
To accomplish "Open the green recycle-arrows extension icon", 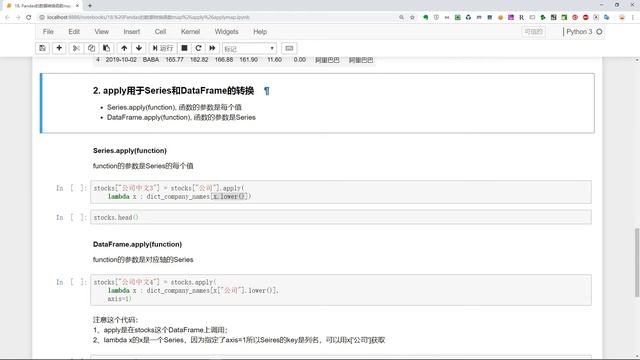I will pos(468,17).
